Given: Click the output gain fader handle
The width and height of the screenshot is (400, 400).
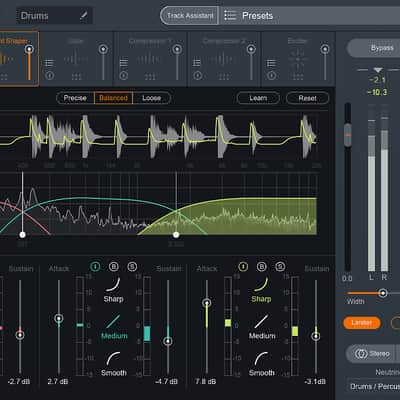Looking at the screenshot, I should coord(348,135).
